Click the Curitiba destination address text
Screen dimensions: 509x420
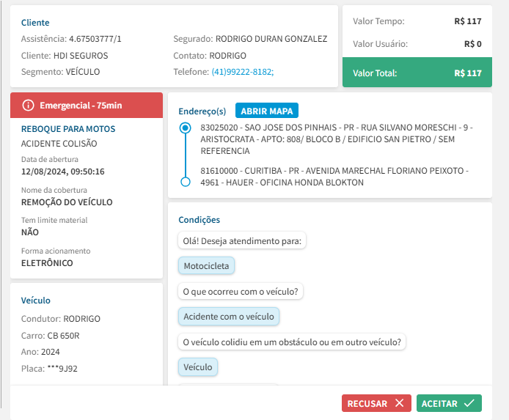pos(334,176)
